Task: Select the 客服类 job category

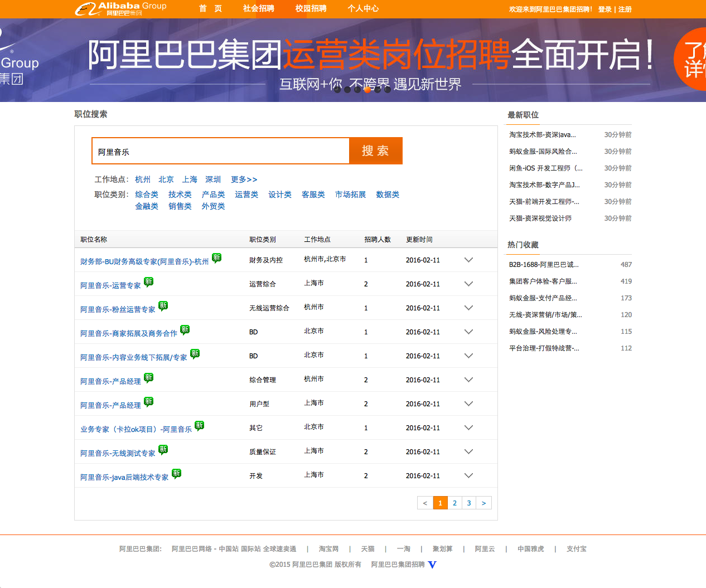Action: click(x=313, y=195)
